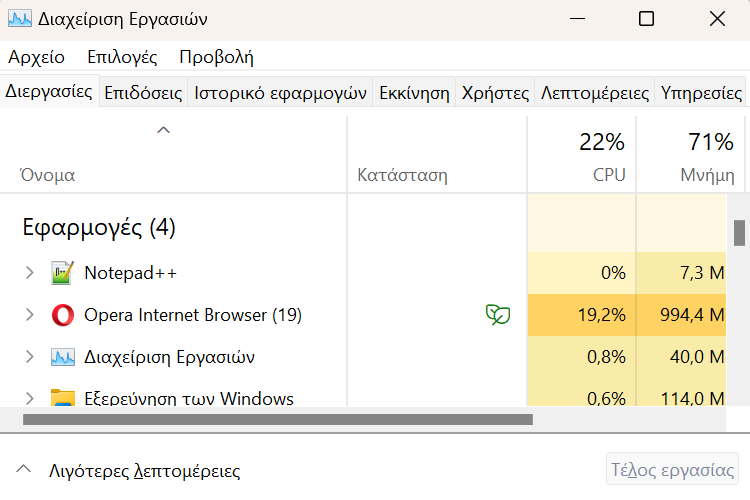This screenshot has height=500, width=750.
Task: Collapse view with Λιγότερες λεπτομέρειες chevron
Action: click(23, 469)
